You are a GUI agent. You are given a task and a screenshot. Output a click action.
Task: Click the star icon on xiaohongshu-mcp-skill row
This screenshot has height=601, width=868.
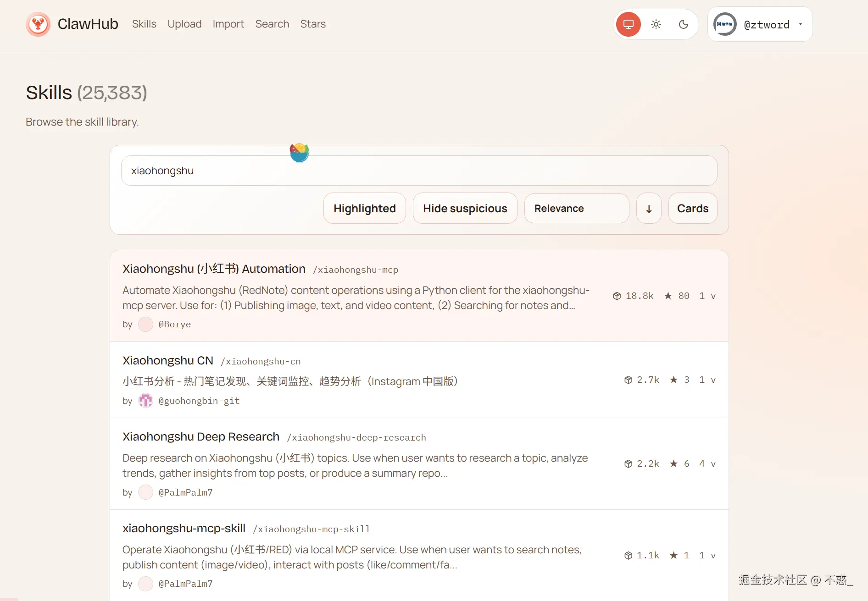point(673,555)
